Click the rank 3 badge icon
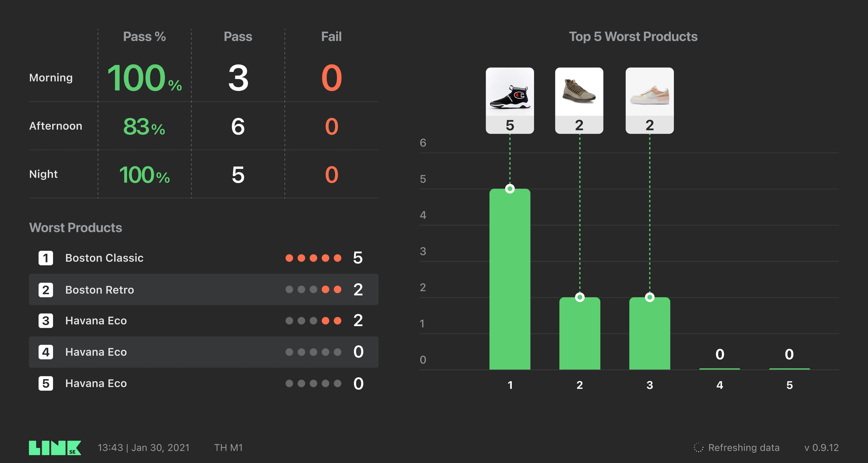 (46, 321)
